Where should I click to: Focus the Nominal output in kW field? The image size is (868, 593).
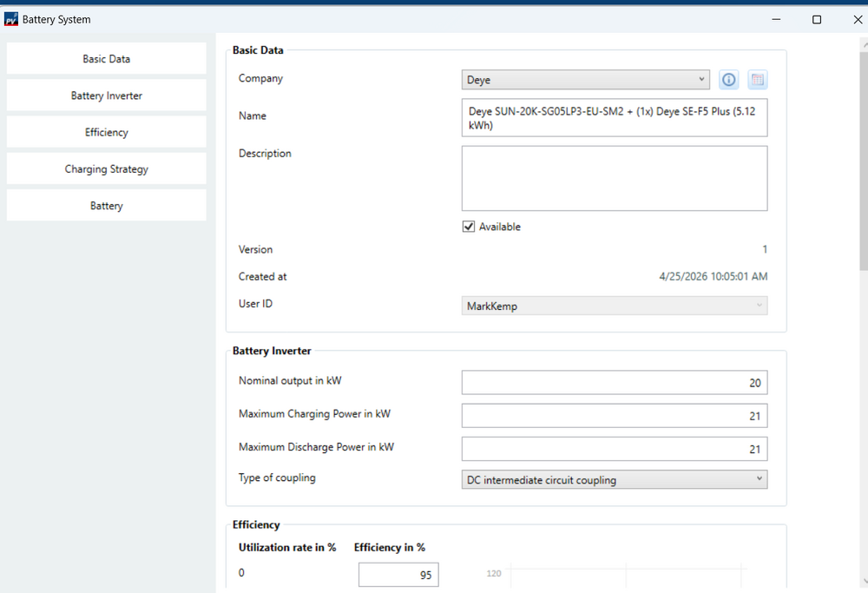coord(614,383)
